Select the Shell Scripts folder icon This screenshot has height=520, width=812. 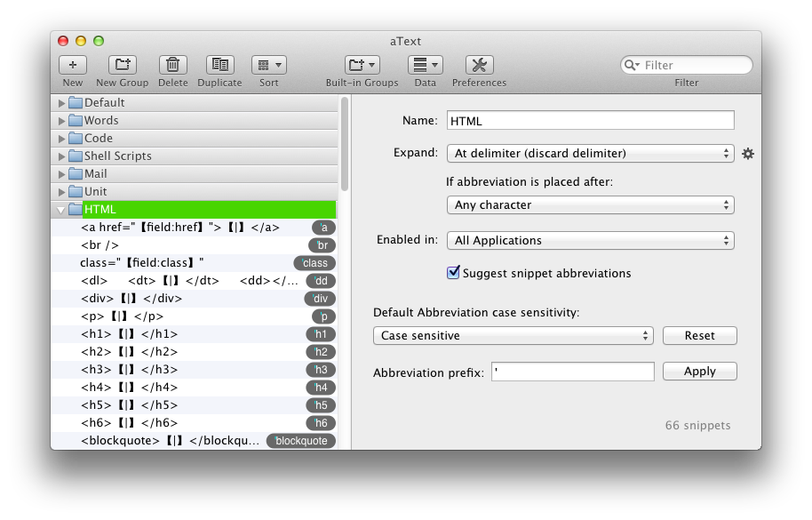(76, 156)
